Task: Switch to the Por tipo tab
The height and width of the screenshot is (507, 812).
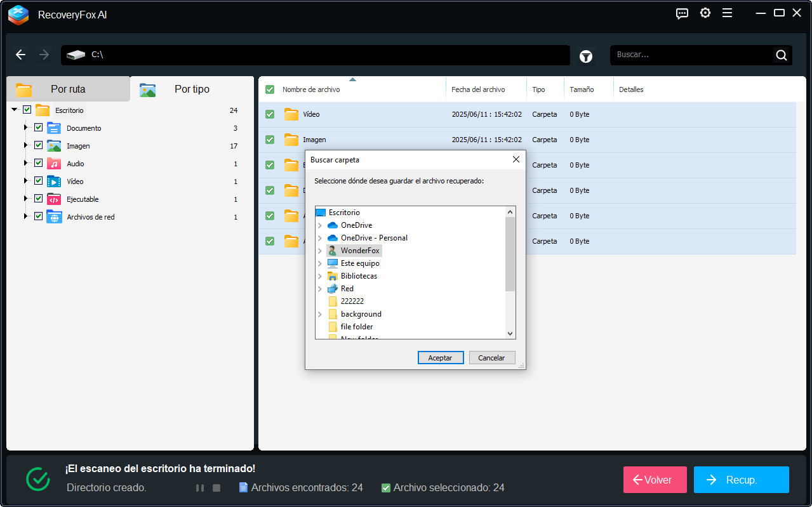Action: tap(192, 89)
